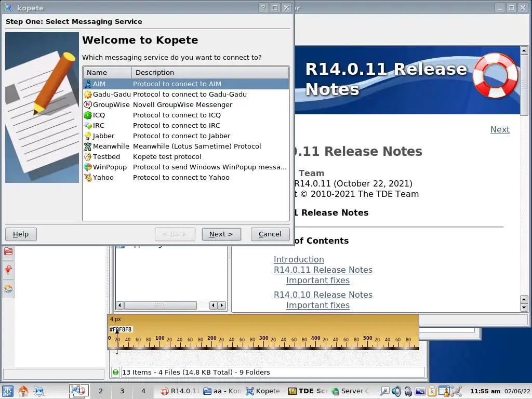Open Important fixes under R14.0.10
This screenshot has width=532, height=399.
pyautogui.click(x=317, y=305)
